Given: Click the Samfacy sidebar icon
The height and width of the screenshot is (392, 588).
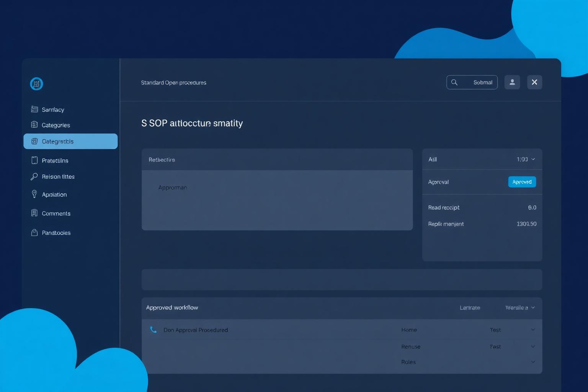Looking at the screenshot, I should point(34,109).
